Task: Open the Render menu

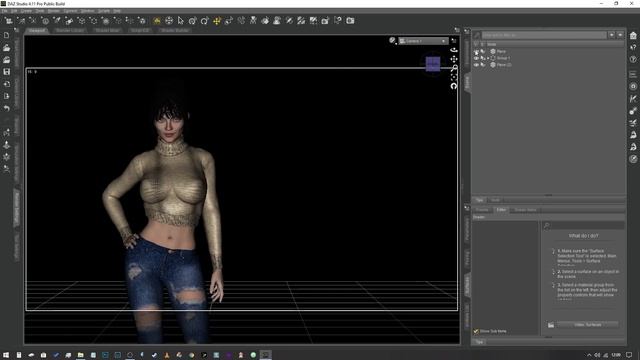Action: pos(53,11)
